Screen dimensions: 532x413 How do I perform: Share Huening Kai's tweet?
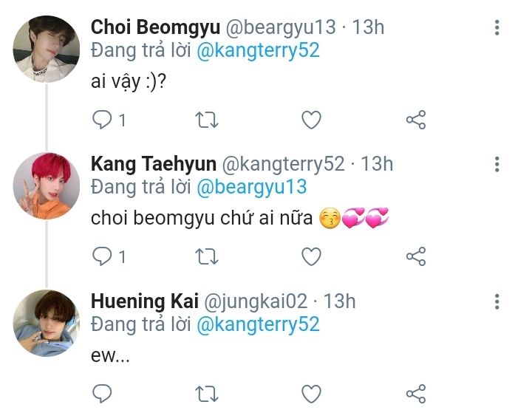point(416,392)
